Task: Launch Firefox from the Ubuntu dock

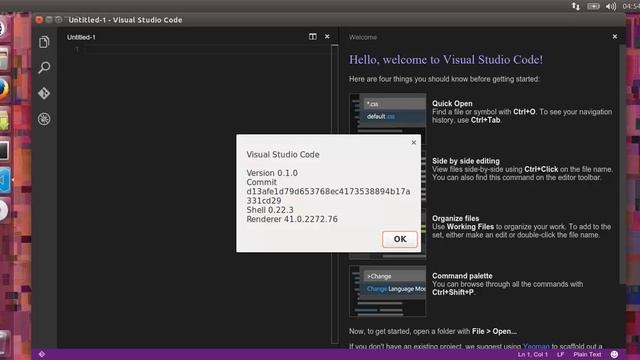Action: coord(3,89)
